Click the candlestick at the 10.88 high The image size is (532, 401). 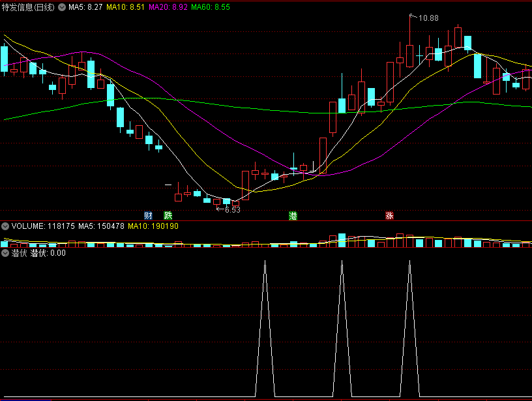410,56
